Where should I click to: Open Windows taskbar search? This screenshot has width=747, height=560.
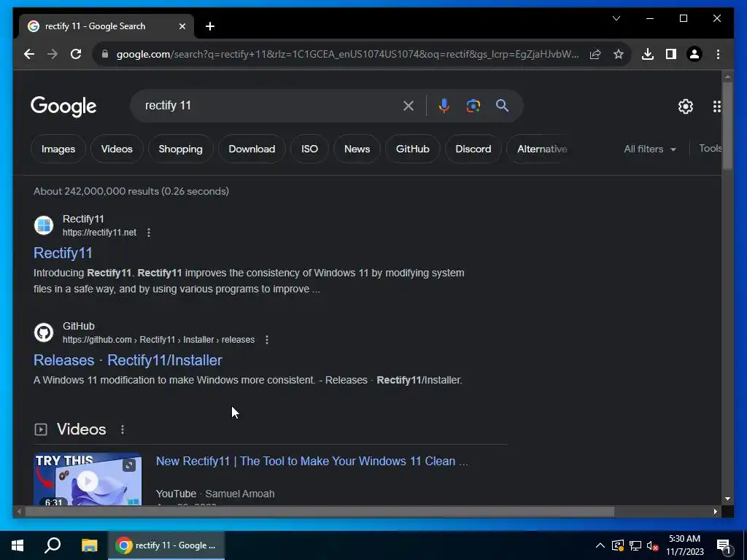point(53,545)
